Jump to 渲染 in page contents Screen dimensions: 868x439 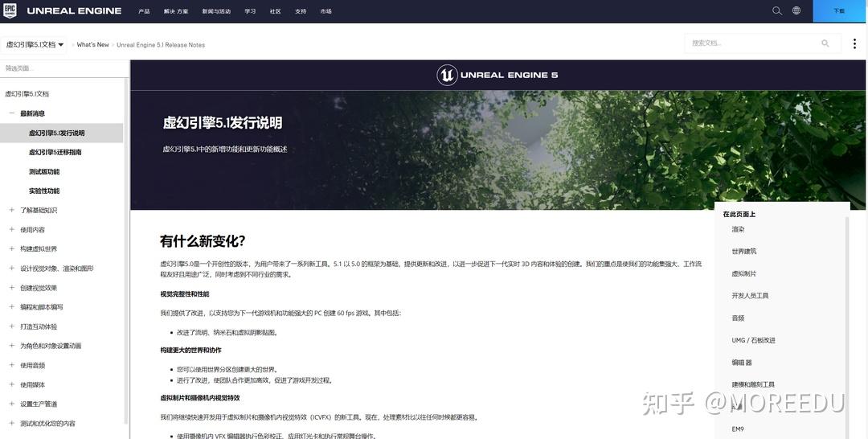738,229
